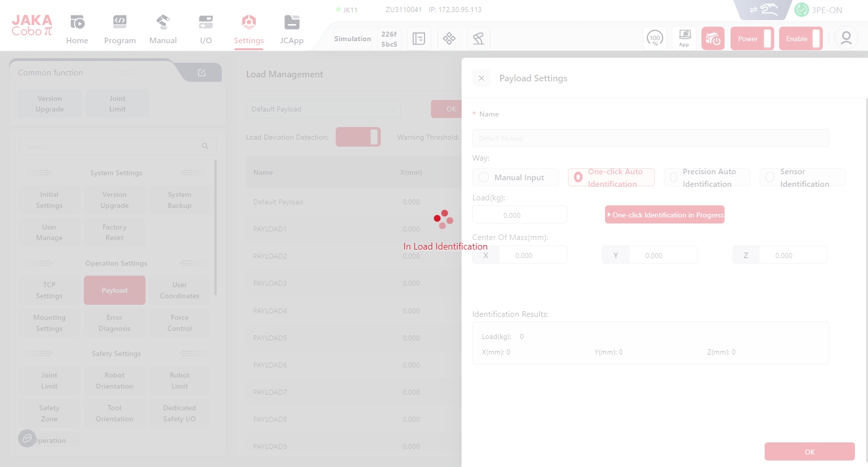Open Payload in Operation Settings

coord(114,290)
